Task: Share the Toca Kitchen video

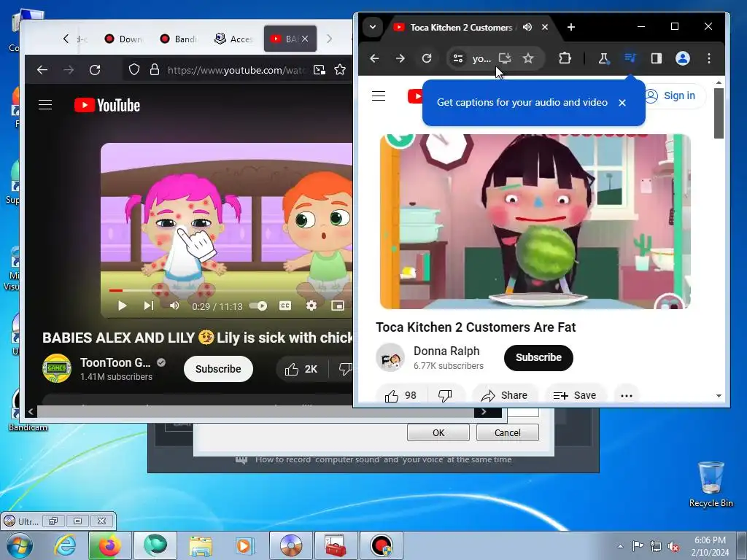Action: coord(505,395)
